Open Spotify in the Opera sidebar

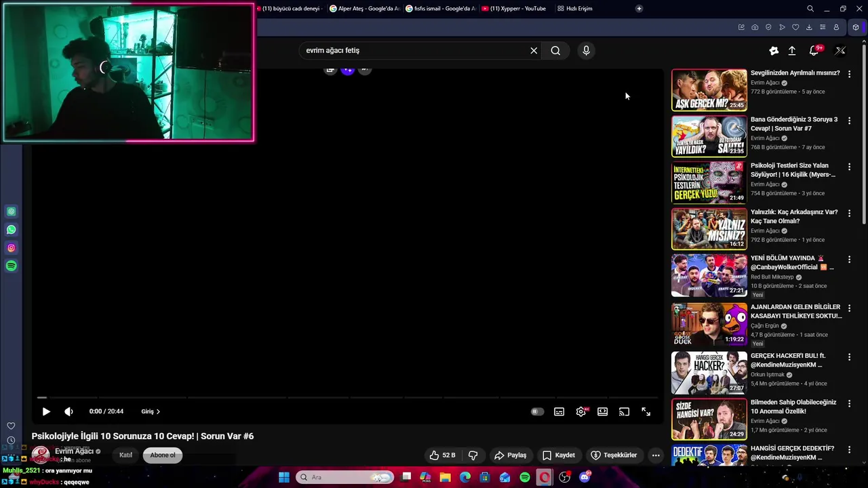(11, 266)
